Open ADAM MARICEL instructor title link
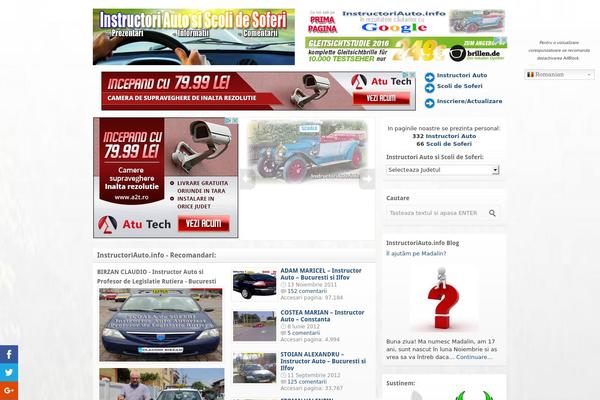This screenshot has height=400, width=600. click(321, 274)
